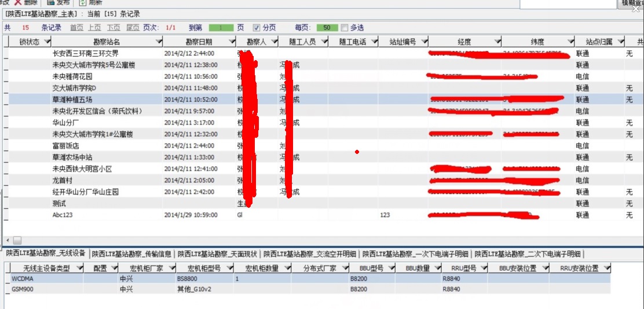Expand the 锁状态 column filter dropdown
Viewport: 644px width, 309px height.
47,42
